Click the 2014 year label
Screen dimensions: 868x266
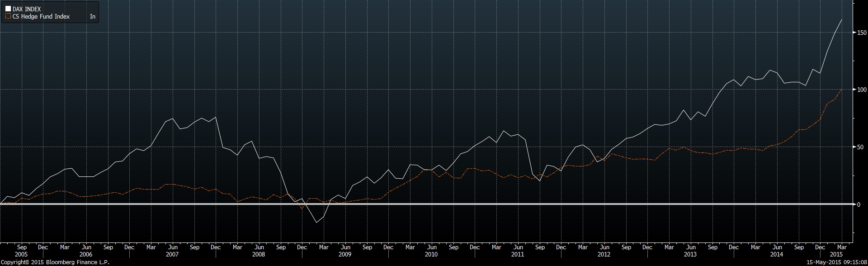(x=777, y=255)
